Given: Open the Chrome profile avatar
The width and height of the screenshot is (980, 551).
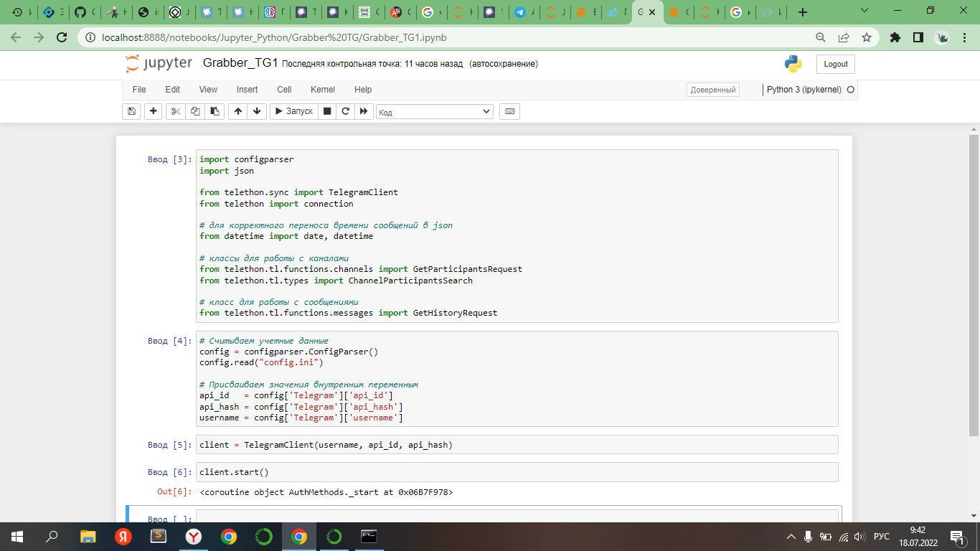Looking at the screenshot, I should 943,37.
